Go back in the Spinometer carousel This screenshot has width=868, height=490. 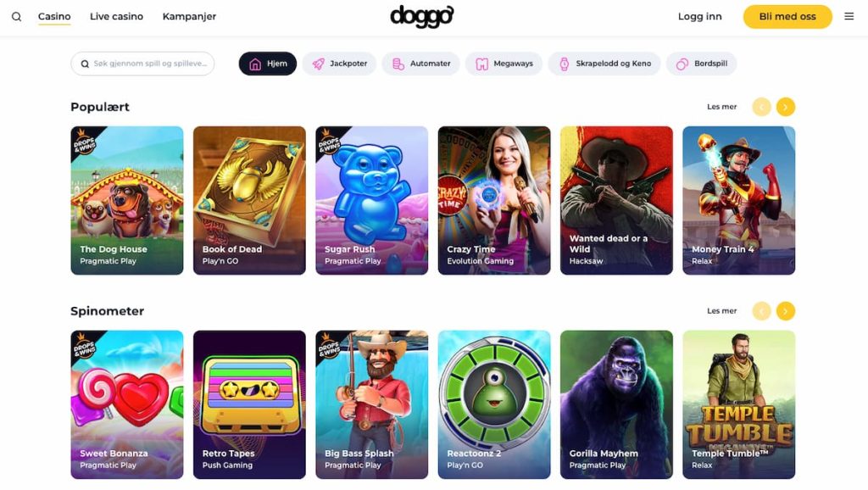coord(762,311)
